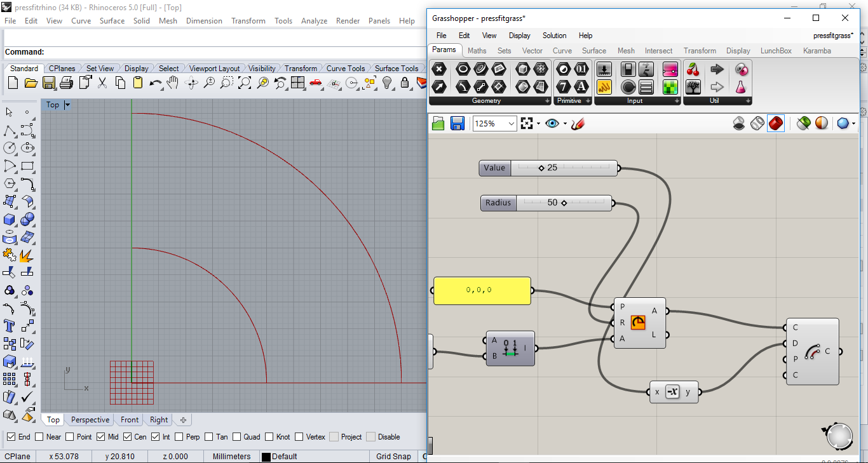Viewport: 868px width, 463px height.
Task: Open the Top viewport title dropdown arrow
Action: (x=67, y=105)
